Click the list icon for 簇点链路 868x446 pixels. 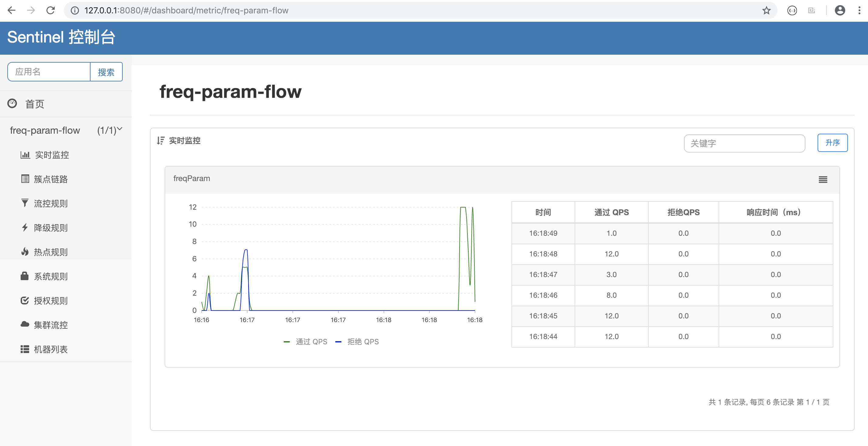tap(25, 179)
